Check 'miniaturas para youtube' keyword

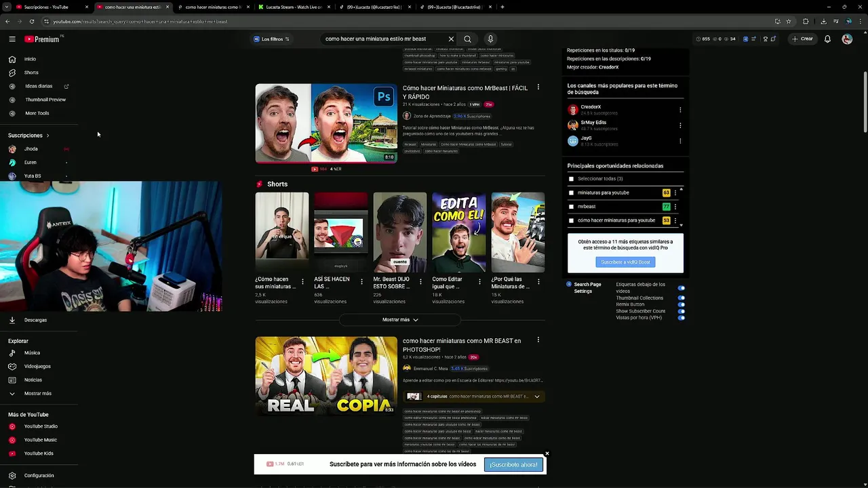(x=571, y=193)
